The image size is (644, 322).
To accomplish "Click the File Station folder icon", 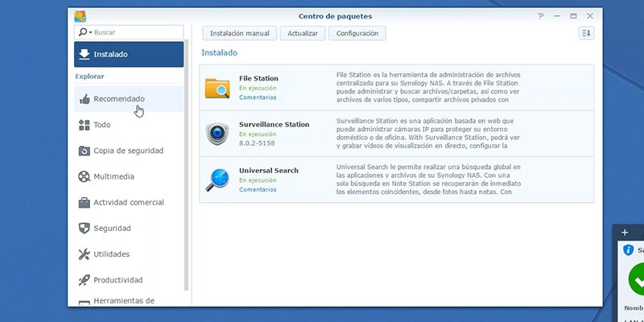I will 217,88.
